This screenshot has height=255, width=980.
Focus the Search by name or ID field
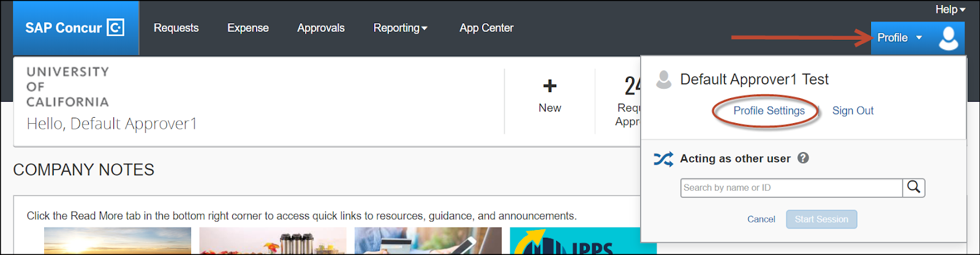[x=791, y=188]
